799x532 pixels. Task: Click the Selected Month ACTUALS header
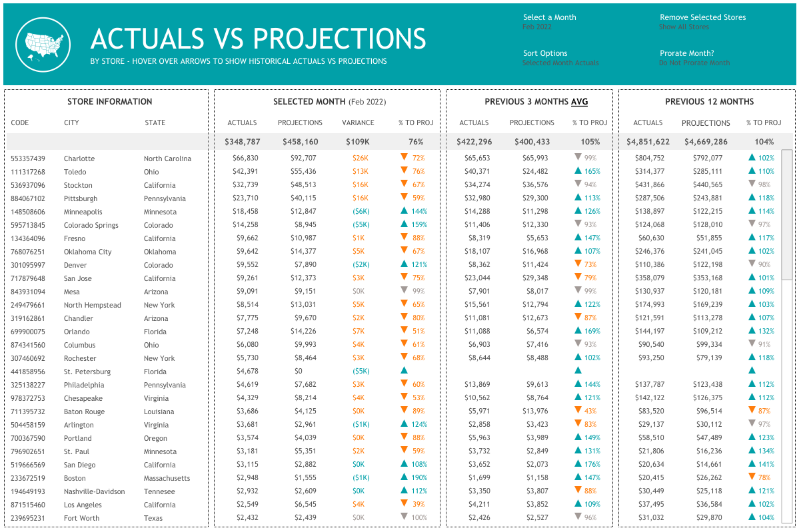pos(242,123)
